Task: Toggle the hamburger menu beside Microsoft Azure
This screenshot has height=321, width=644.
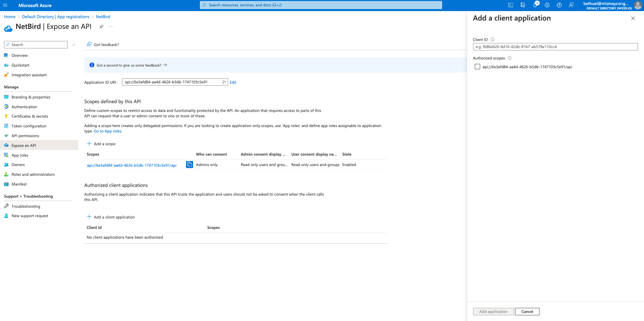Action: click(5, 5)
